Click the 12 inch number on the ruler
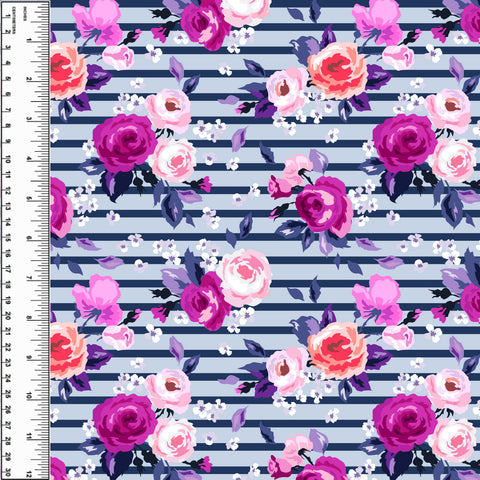 (30, 475)
